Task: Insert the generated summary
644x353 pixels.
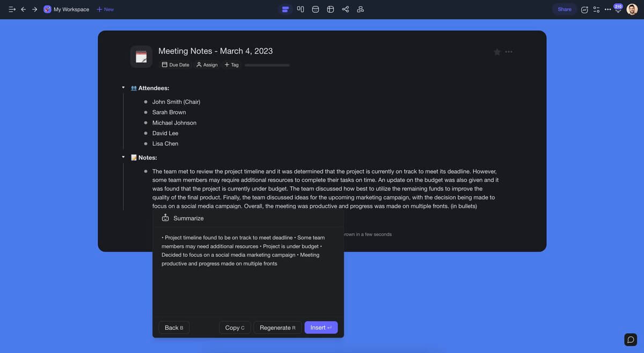Action: tap(320, 327)
